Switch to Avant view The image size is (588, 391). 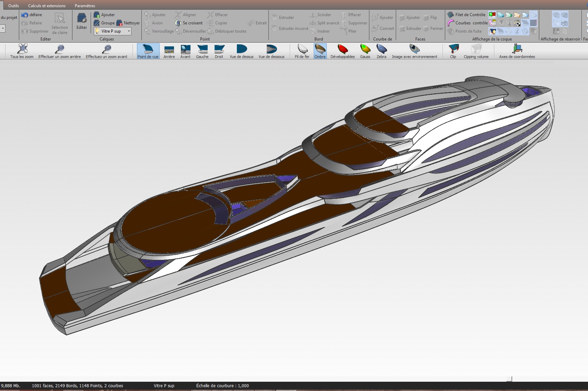click(185, 51)
